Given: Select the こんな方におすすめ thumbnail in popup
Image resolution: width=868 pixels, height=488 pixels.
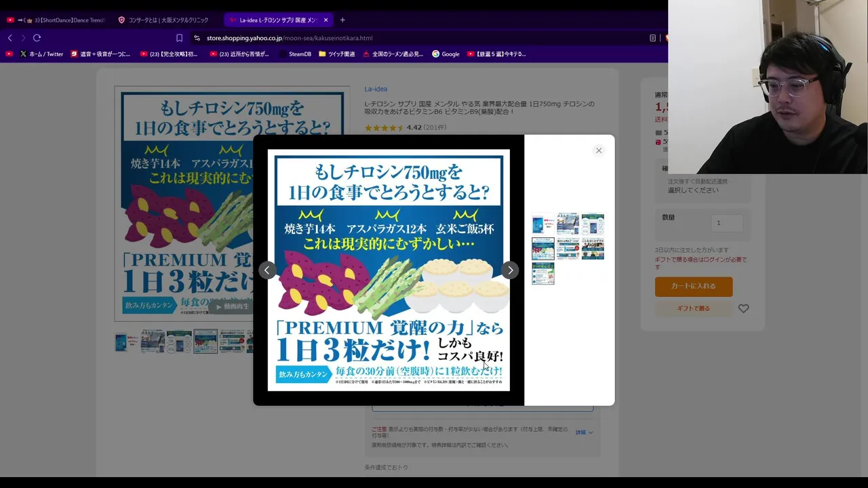Looking at the screenshot, I should click(593, 249).
